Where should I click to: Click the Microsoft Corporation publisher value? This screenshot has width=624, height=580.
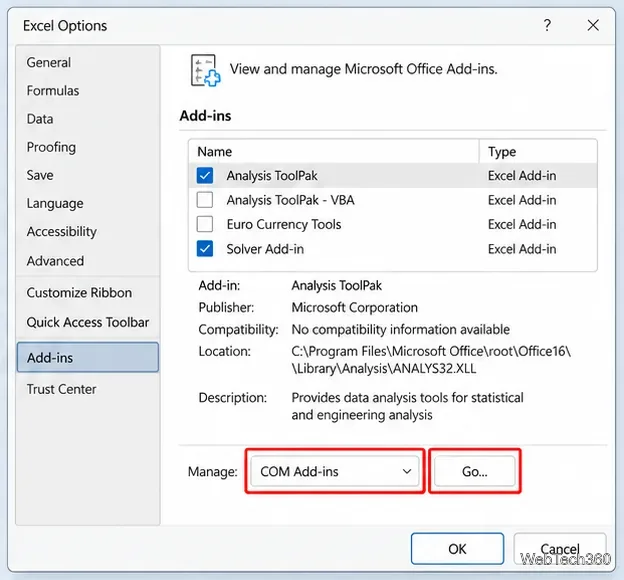point(355,308)
